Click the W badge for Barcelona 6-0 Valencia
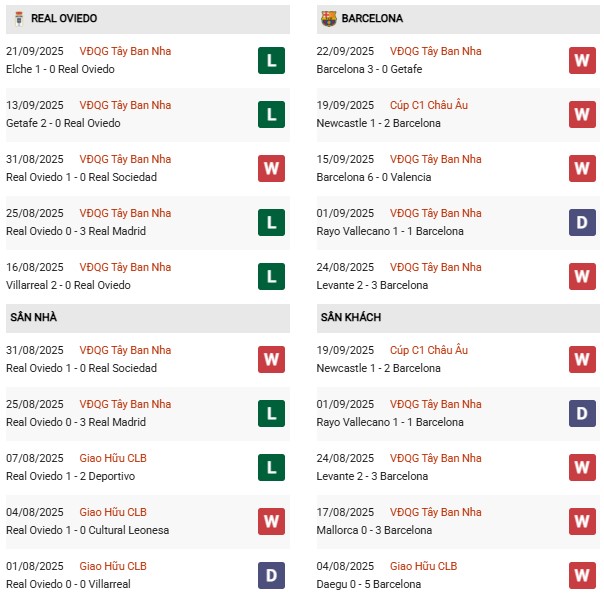 pos(582,168)
